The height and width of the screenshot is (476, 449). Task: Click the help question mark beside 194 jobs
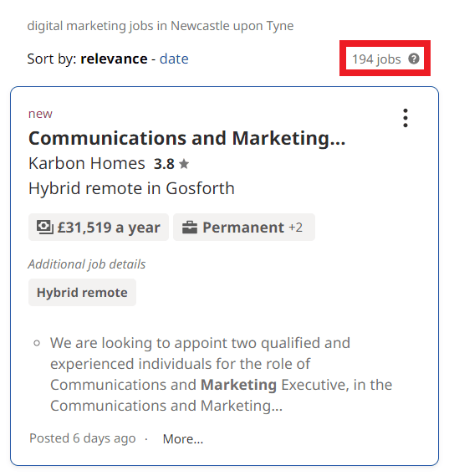click(414, 59)
